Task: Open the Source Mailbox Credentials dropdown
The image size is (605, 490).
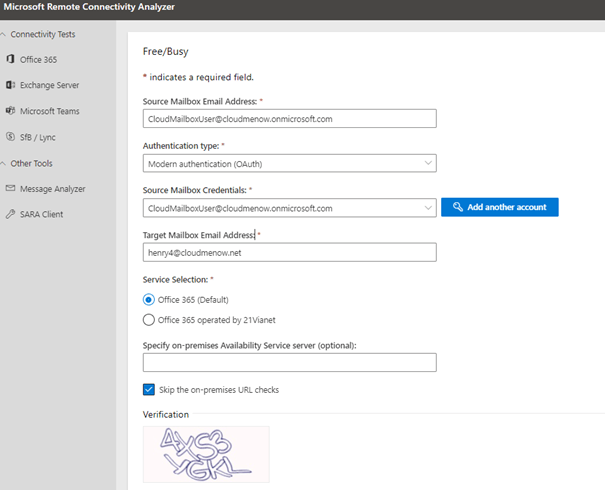Action: point(289,208)
